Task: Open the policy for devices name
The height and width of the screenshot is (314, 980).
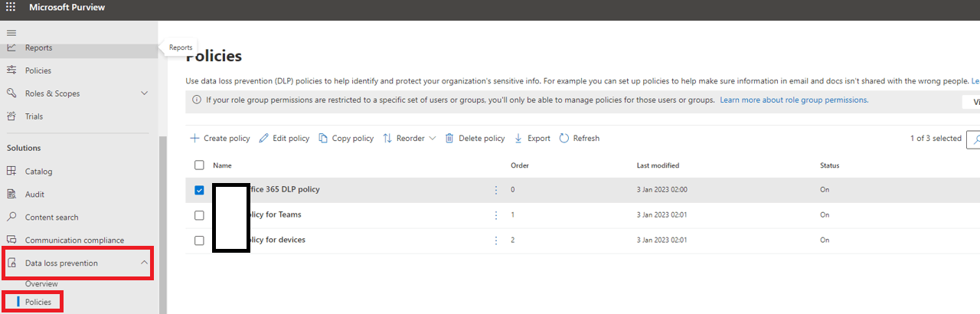Action: pos(278,240)
